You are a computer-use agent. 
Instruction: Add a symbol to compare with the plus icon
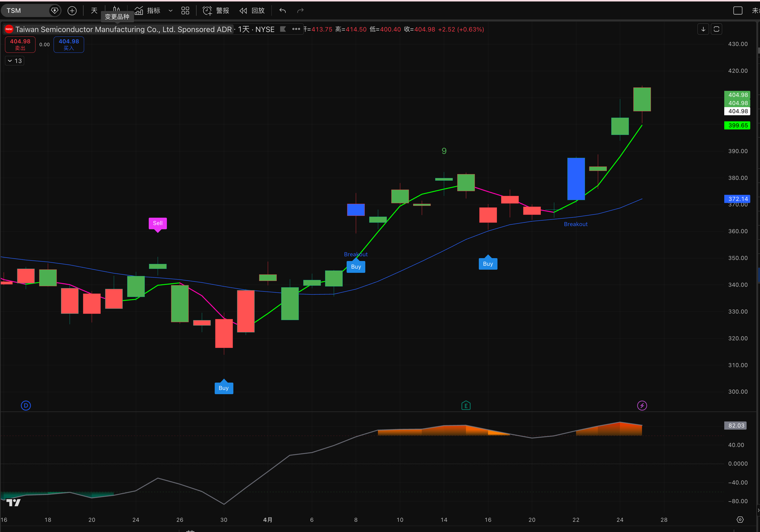(x=72, y=11)
